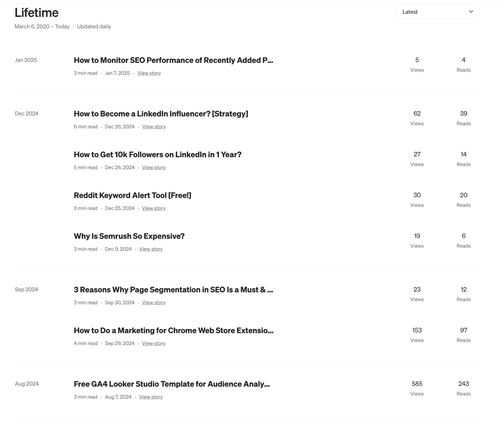The width and height of the screenshot is (504, 422).
Task: Click 'Updated daily' text
Action: click(94, 27)
